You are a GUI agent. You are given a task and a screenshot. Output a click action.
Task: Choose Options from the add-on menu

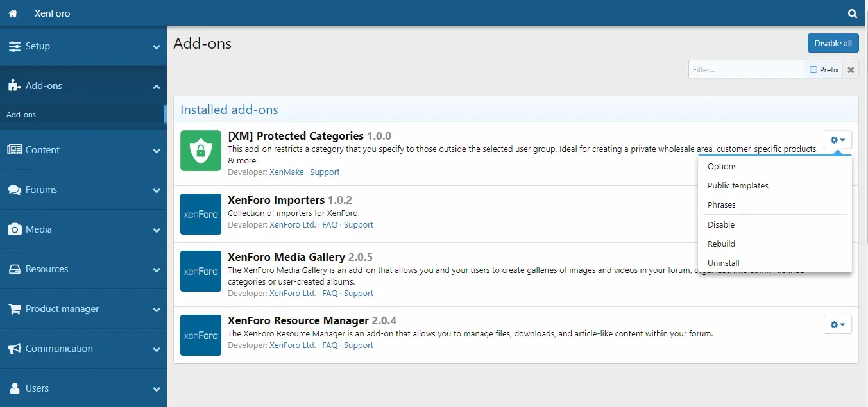775,166
